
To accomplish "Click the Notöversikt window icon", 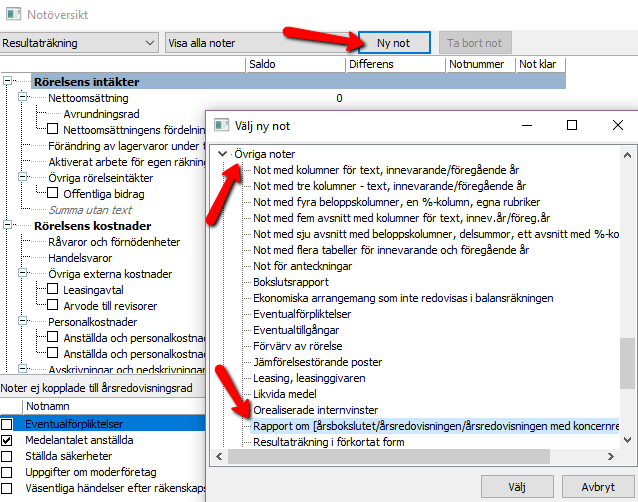I will click(13, 14).
